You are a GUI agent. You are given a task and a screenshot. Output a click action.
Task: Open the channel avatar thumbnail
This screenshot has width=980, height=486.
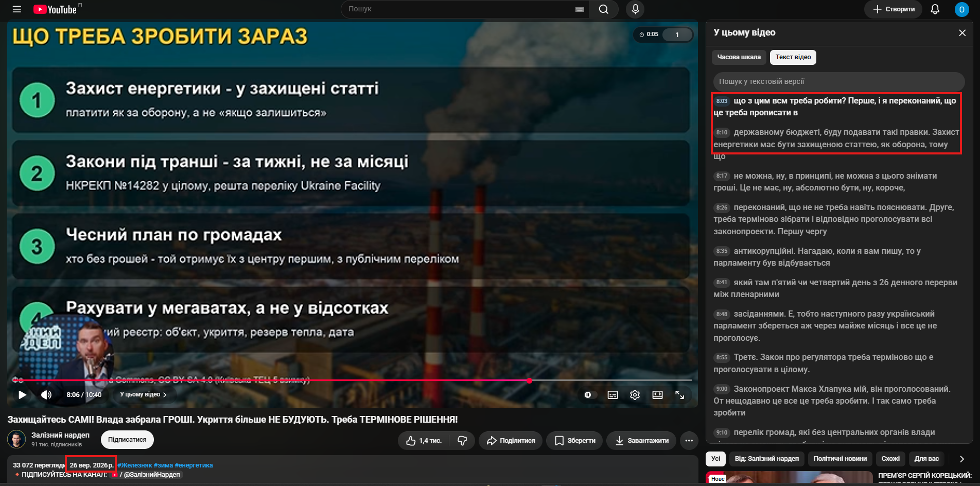(x=16, y=440)
